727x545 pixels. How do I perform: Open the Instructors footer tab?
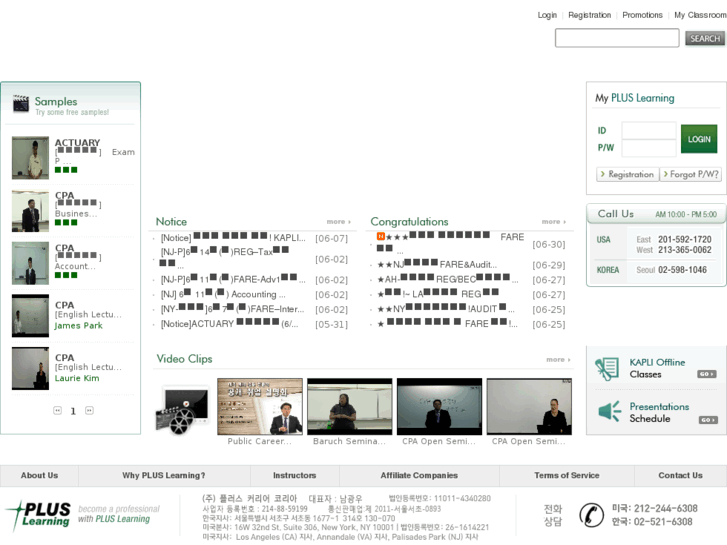pos(294,475)
